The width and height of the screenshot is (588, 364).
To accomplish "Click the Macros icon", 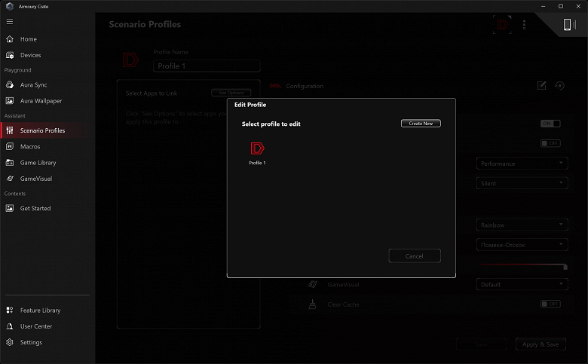I will (x=10, y=146).
